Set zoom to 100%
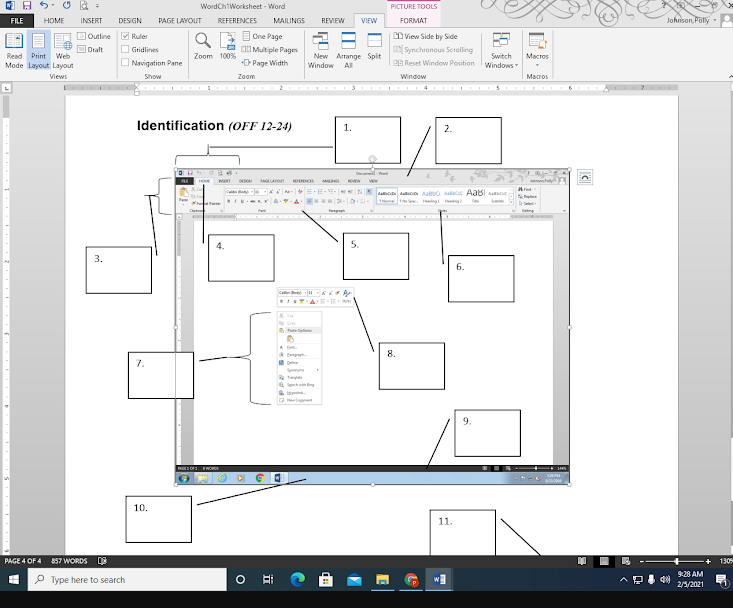733x608 pixels. coord(228,46)
